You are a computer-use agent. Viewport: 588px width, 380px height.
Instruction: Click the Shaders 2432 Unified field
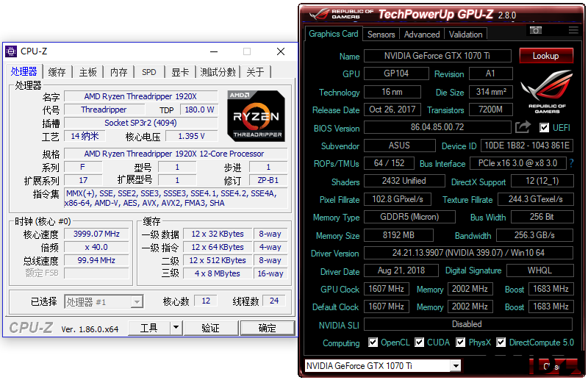point(404,181)
